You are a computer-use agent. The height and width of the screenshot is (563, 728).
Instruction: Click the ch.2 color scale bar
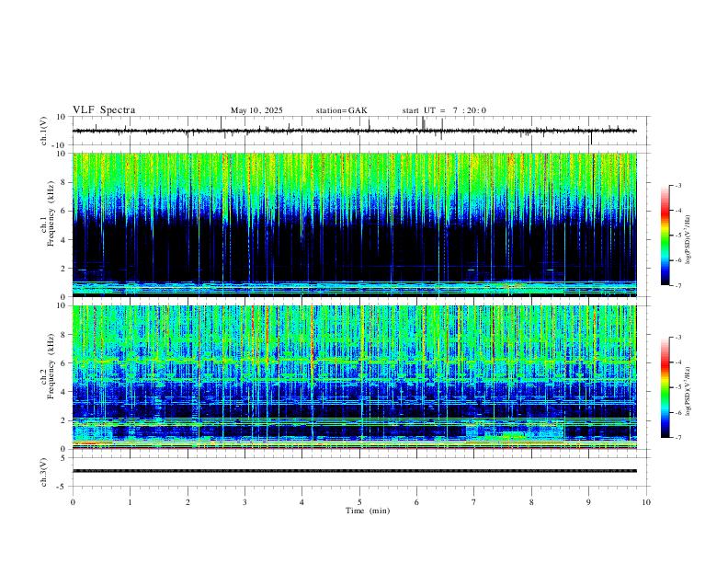point(665,387)
